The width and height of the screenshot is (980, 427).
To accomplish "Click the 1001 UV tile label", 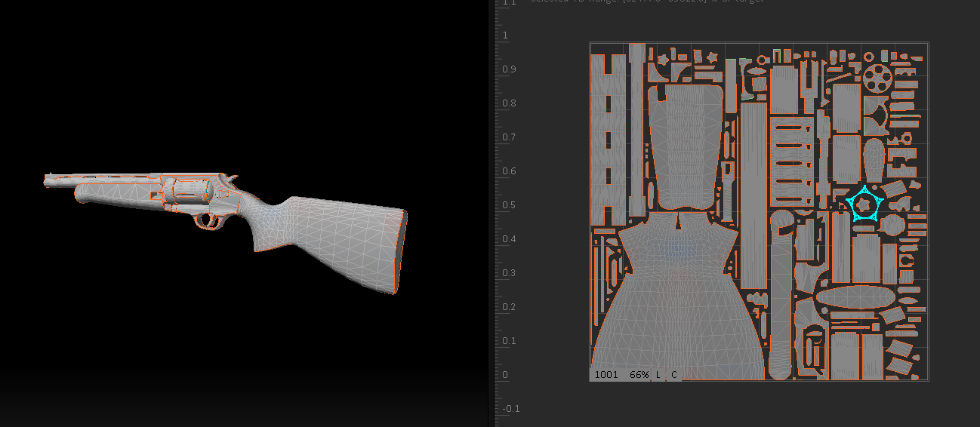I will [606, 375].
